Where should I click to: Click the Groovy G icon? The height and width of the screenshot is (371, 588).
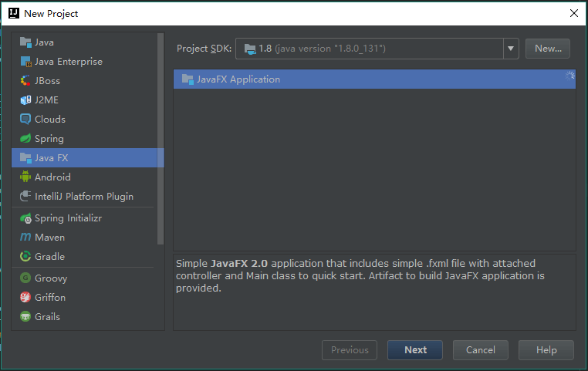click(25, 278)
